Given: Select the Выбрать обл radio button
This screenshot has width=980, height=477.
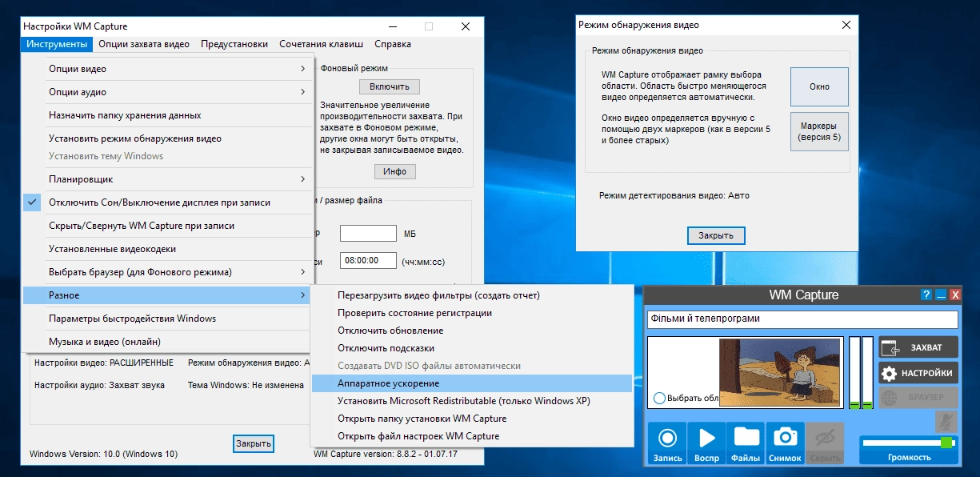Looking at the screenshot, I should pos(659,398).
